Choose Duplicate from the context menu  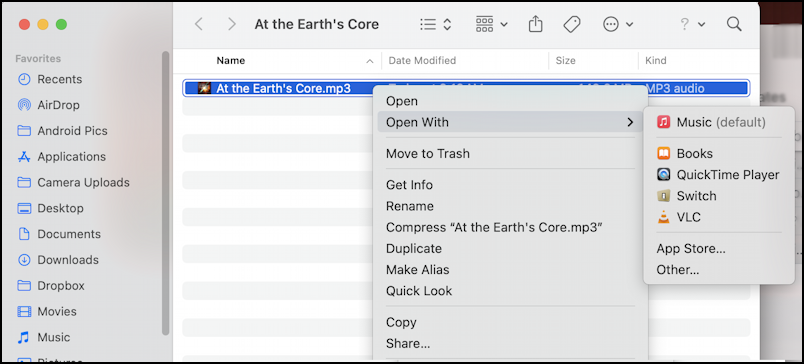(413, 248)
